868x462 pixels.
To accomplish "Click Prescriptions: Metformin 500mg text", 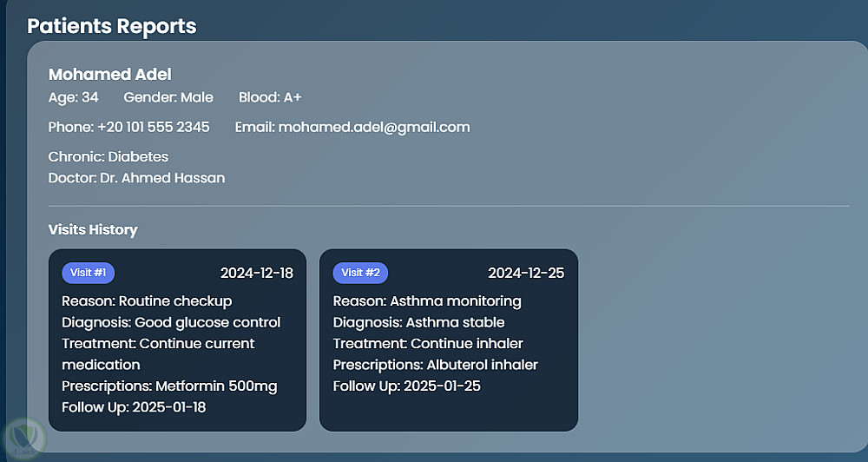I will (x=169, y=386).
